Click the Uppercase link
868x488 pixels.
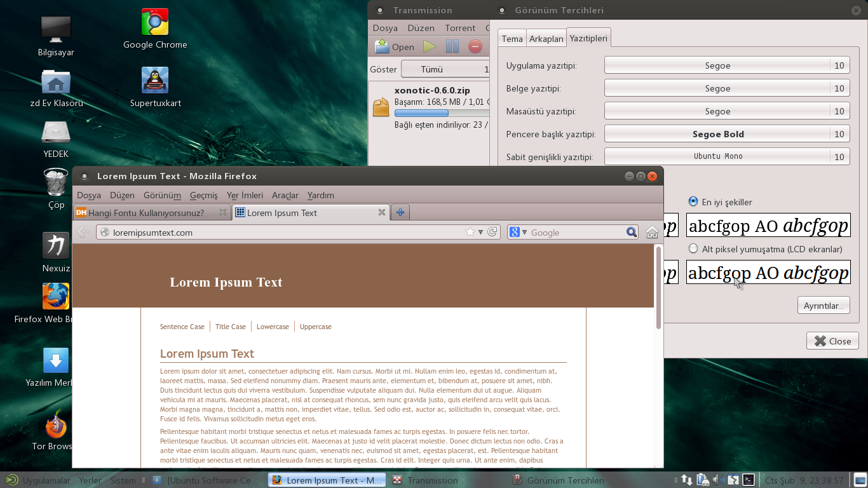point(316,327)
